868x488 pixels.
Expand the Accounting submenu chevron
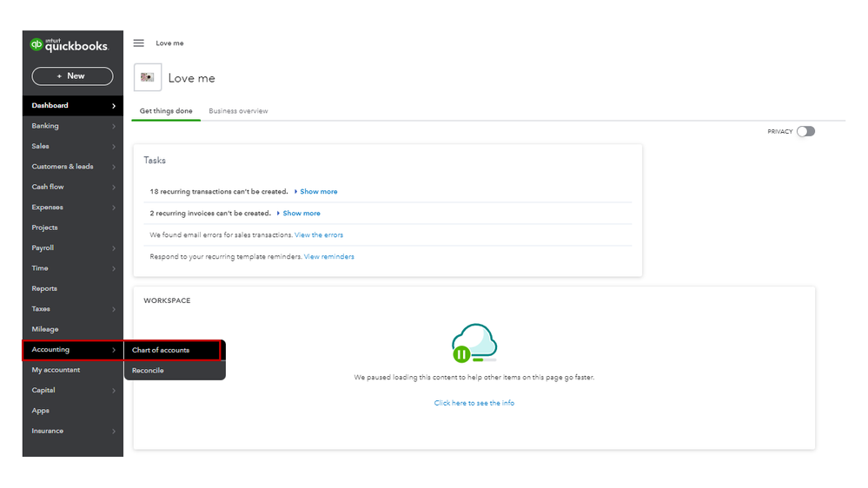[114, 350]
